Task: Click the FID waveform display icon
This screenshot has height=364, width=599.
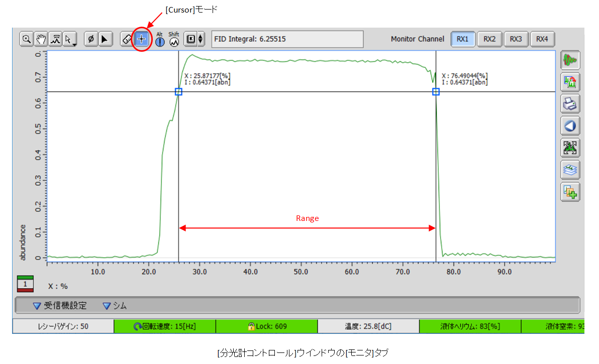Action: (570, 61)
